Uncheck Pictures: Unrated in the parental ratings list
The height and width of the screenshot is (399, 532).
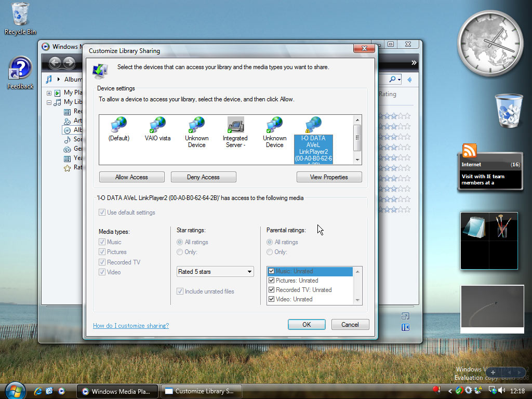click(271, 280)
